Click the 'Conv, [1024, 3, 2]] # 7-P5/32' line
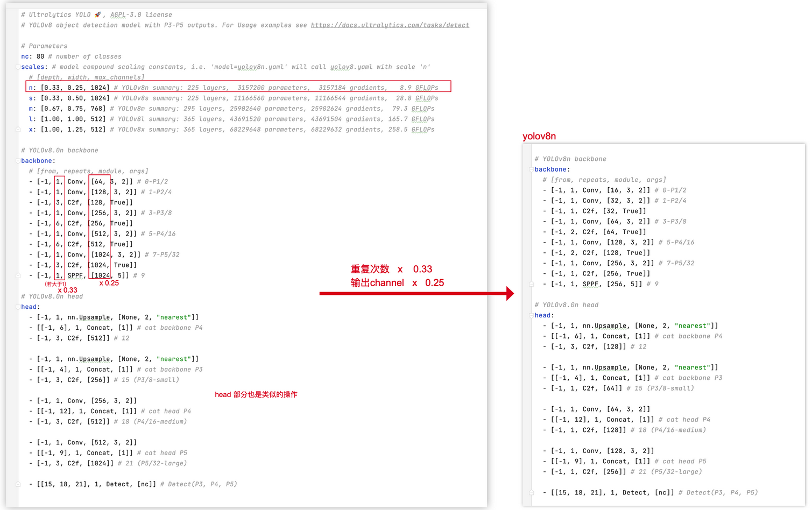 tap(104, 255)
